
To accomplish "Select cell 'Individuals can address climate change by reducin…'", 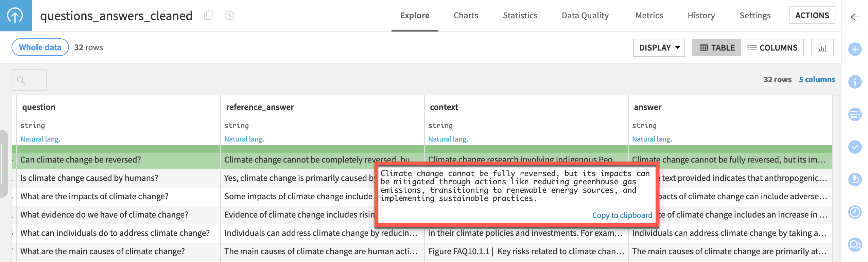I will (322, 233).
